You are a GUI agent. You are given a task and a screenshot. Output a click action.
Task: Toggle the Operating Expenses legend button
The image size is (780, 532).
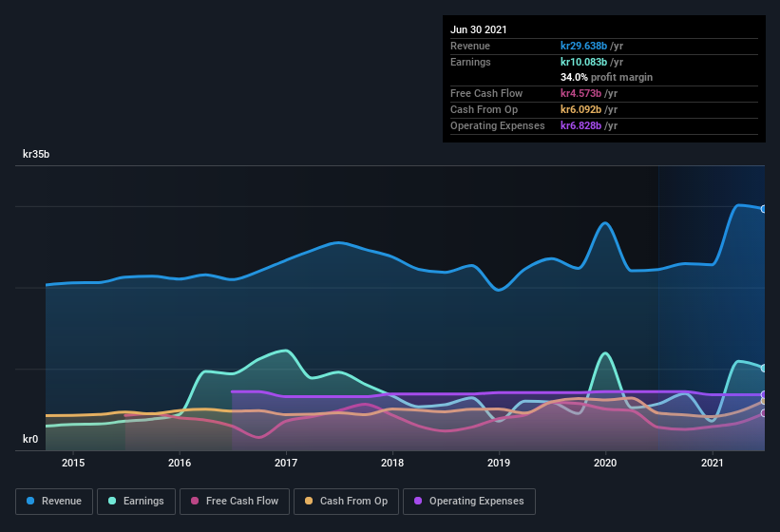click(469, 502)
